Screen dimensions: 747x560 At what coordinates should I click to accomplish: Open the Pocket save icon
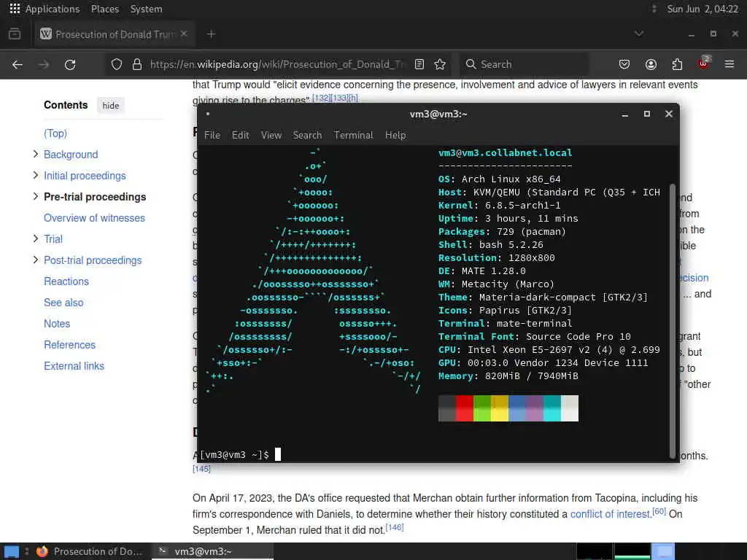click(x=624, y=64)
